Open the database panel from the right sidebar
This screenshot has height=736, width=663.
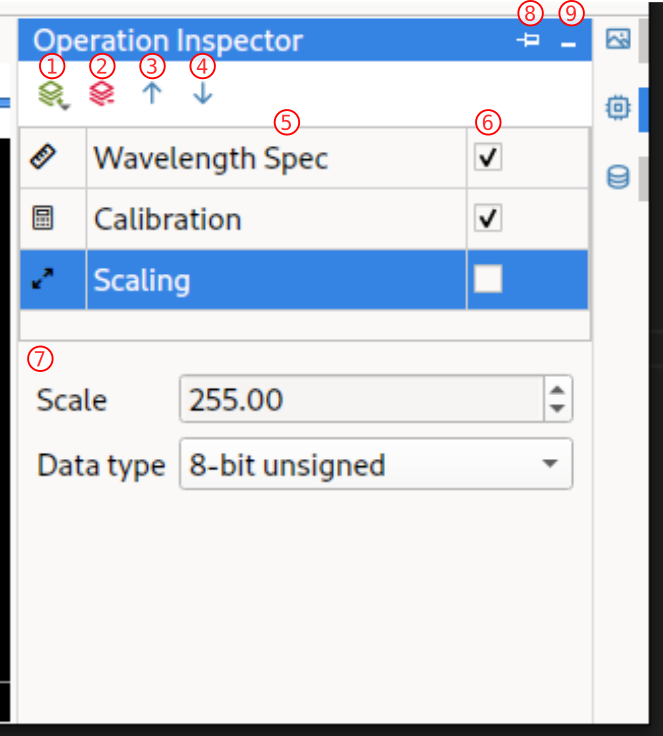tap(619, 178)
